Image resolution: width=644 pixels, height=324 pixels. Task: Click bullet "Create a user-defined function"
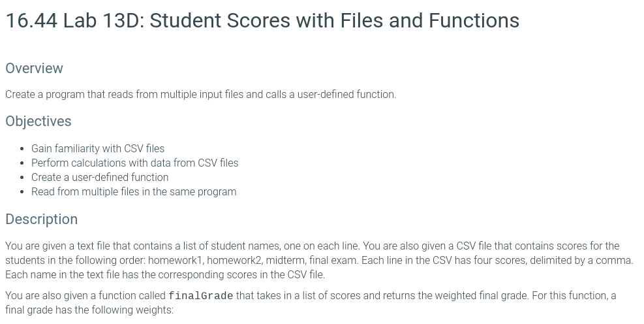100,177
